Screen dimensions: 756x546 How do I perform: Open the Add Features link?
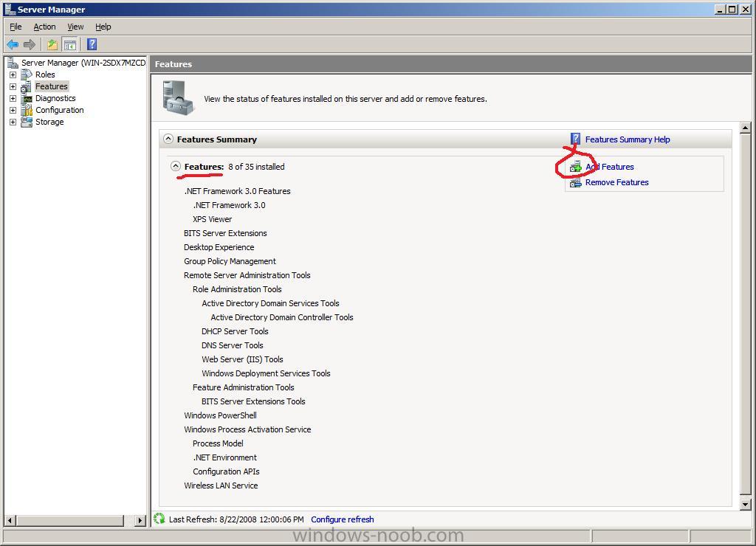coord(609,167)
